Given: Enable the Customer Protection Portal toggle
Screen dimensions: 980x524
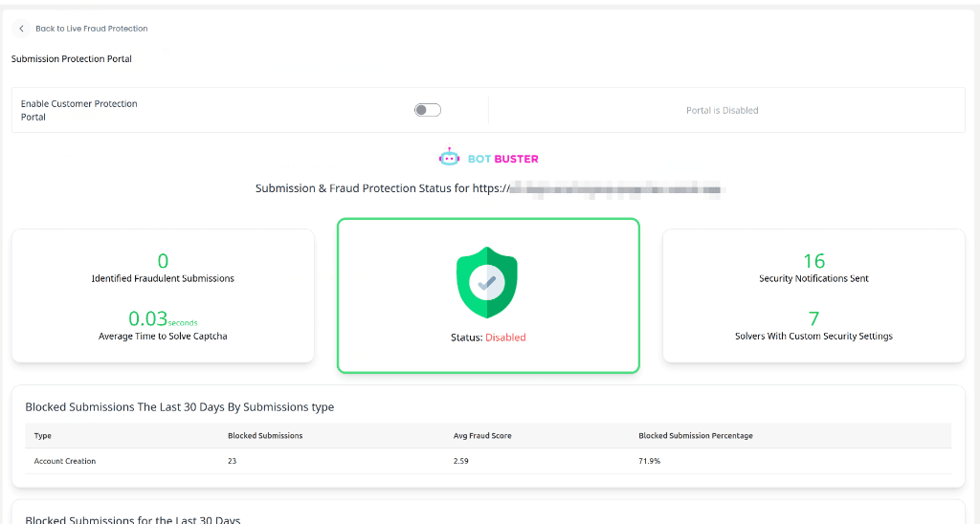Looking at the screenshot, I should 428,110.
